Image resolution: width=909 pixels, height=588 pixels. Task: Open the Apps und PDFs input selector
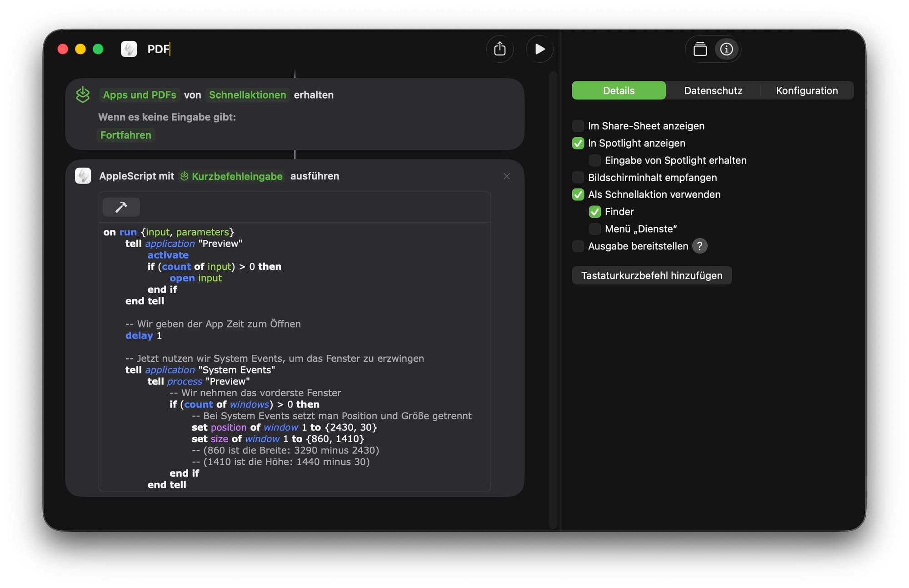(139, 95)
